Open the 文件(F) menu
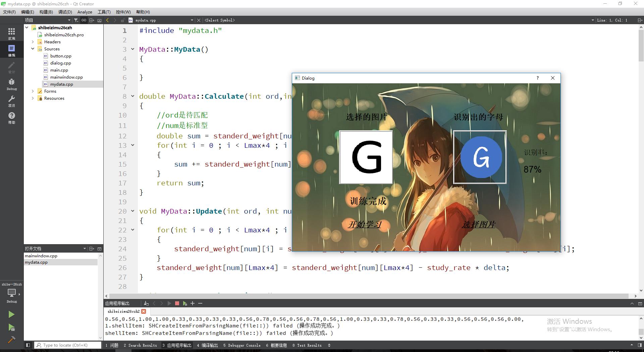The height and width of the screenshot is (352, 644). [9, 12]
